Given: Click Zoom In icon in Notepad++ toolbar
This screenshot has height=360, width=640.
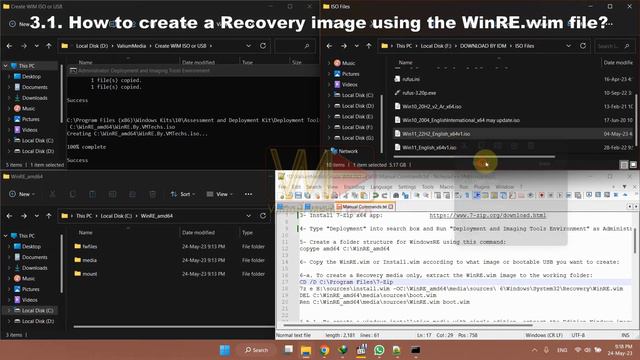Looking at the screenshot, I should (416, 196).
